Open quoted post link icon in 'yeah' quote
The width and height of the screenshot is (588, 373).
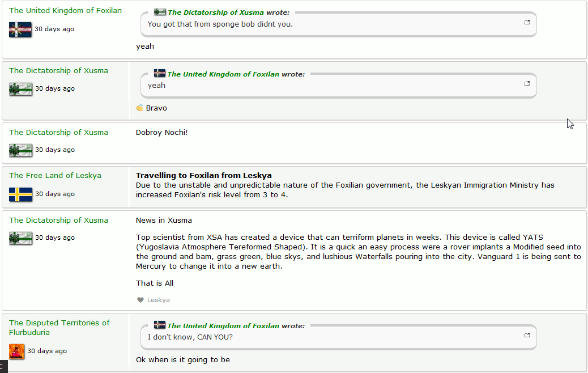tap(527, 84)
